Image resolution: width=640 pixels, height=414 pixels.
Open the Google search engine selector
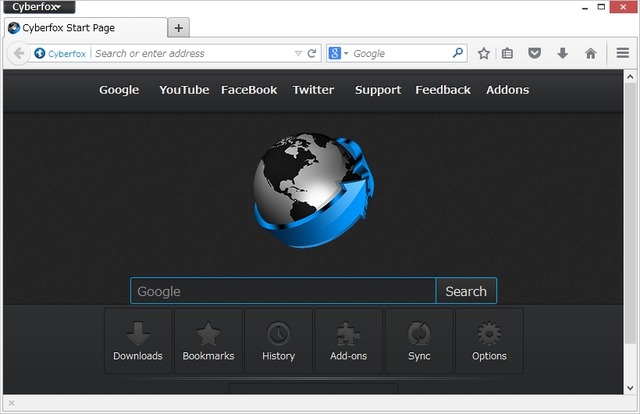pyautogui.click(x=338, y=53)
